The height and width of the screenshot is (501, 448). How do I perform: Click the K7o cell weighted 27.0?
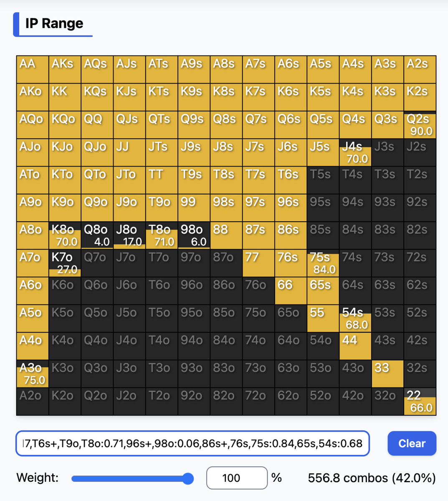(65, 263)
